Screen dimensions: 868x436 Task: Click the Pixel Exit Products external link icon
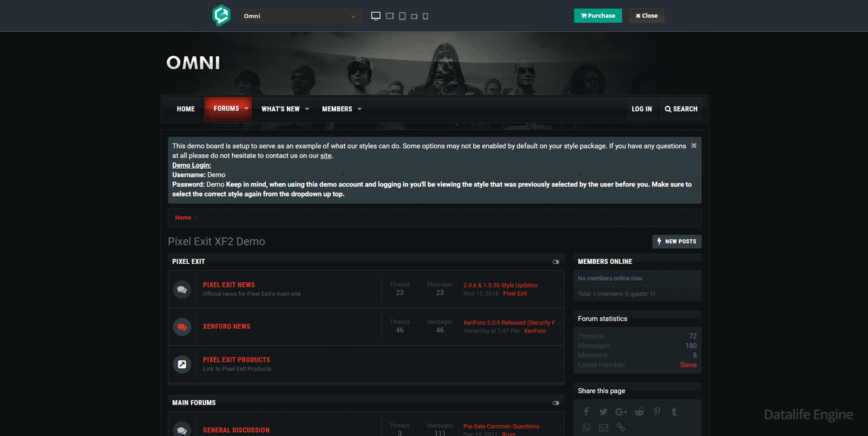[182, 364]
